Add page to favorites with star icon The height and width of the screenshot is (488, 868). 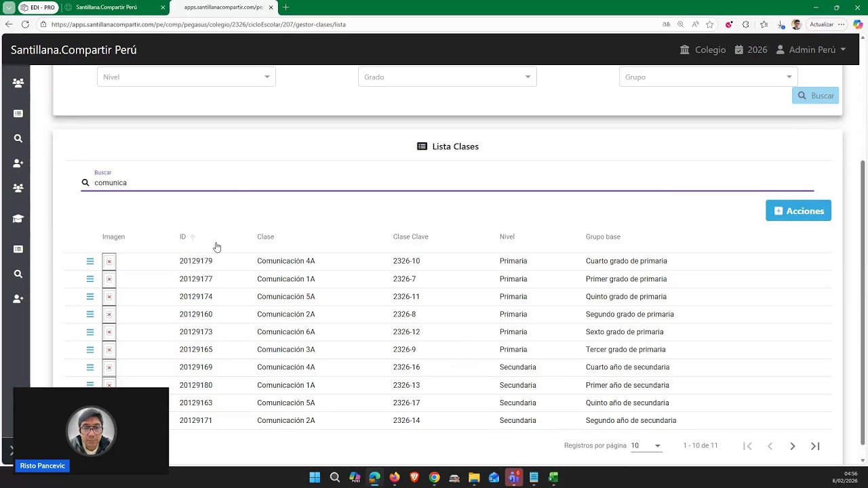tap(710, 24)
